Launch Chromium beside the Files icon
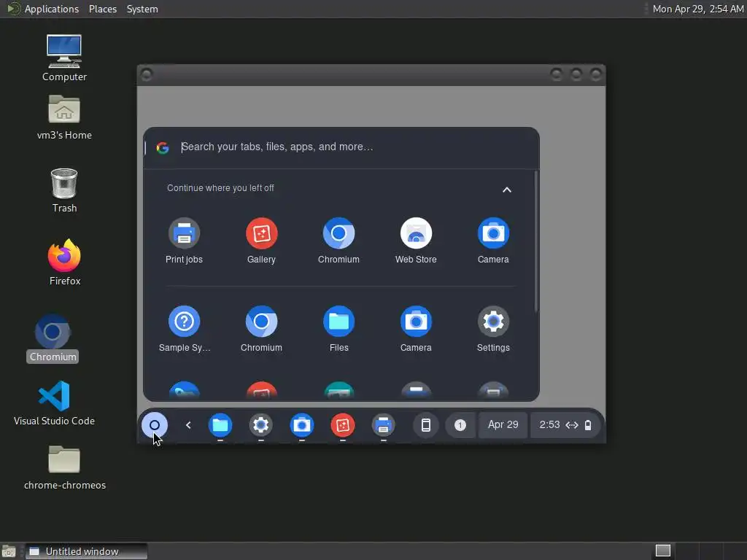 (261, 329)
